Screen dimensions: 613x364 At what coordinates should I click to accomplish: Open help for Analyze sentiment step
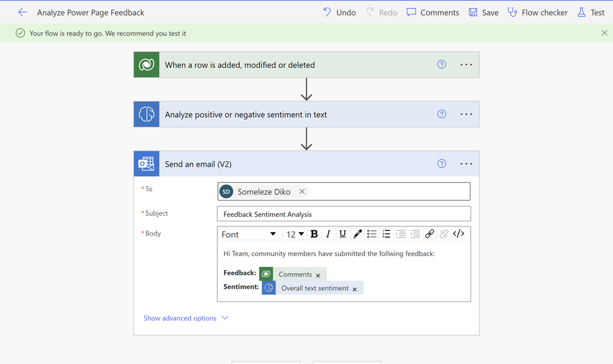click(442, 114)
